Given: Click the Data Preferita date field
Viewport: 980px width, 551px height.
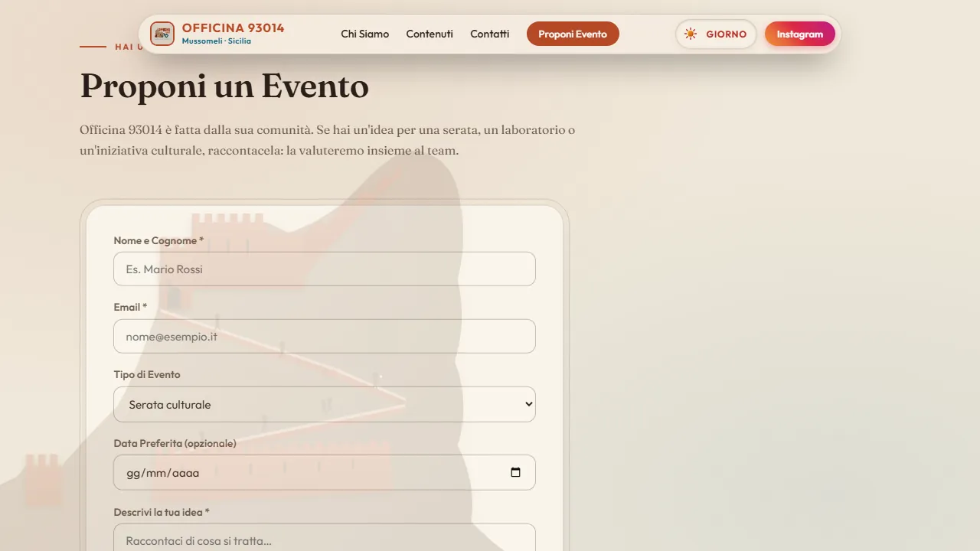Looking at the screenshot, I should pos(325,472).
